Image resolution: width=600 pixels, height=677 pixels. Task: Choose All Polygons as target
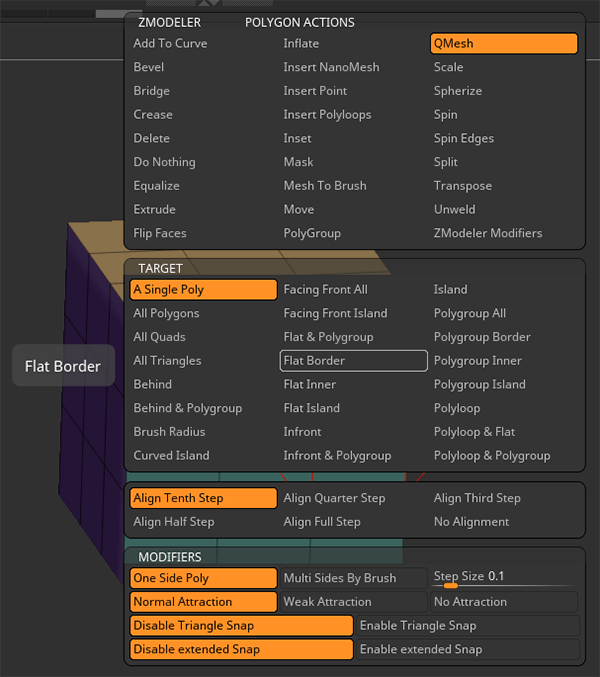tap(167, 314)
